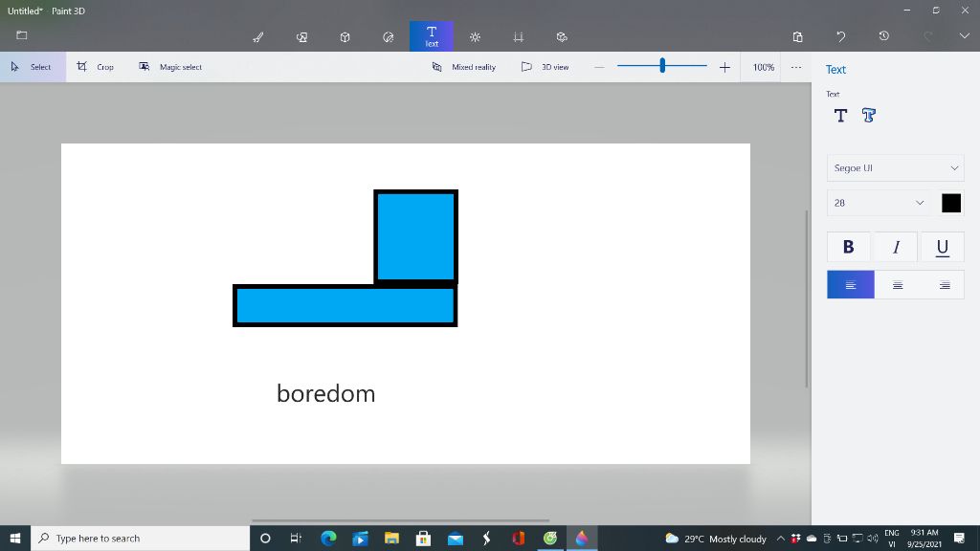The image size is (980, 551).
Task: Open the Office app from taskbar
Action: coord(519,538)
